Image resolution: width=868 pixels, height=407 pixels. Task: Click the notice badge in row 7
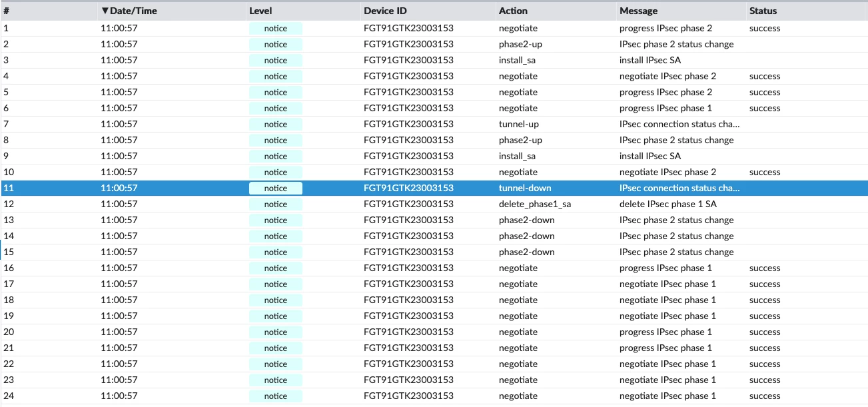pyautogui.click(x=276, y=125)
